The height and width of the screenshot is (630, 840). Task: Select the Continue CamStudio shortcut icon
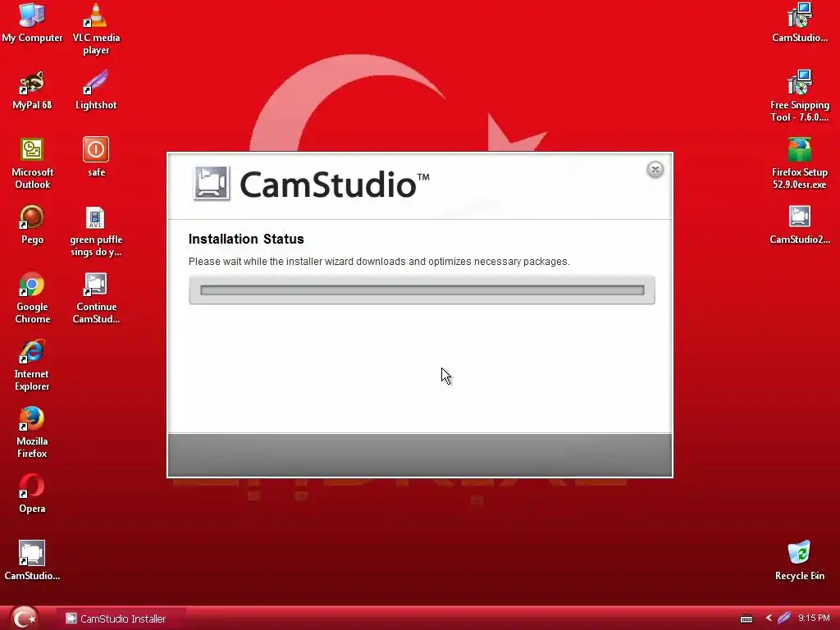96,297
